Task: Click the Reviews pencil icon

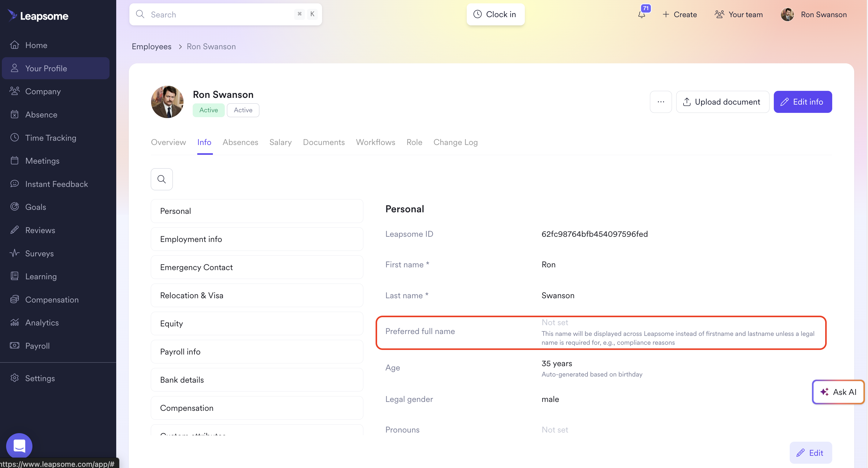Action: coord(14,230)
